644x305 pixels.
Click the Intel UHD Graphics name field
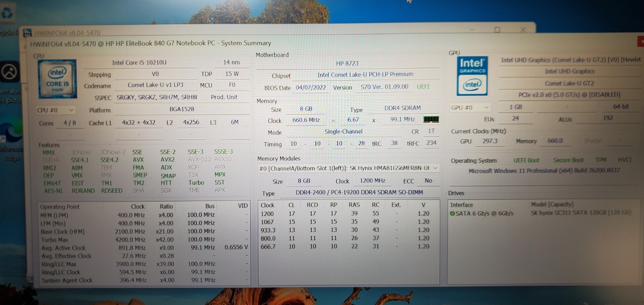click(570, 71)
